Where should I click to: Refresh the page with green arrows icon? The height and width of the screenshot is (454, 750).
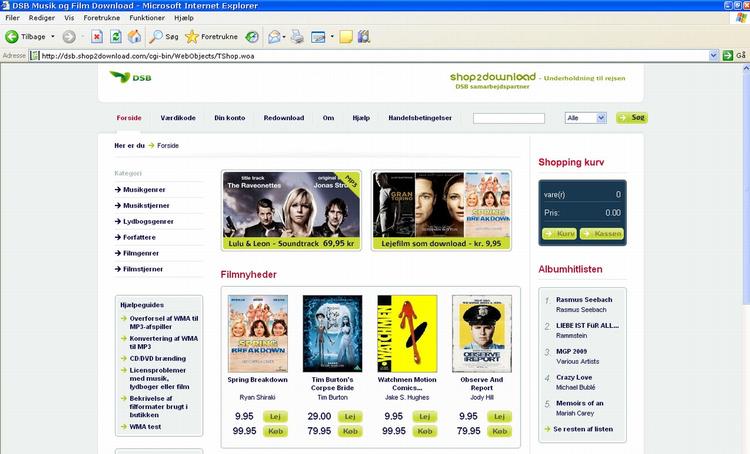pos(116,37)
